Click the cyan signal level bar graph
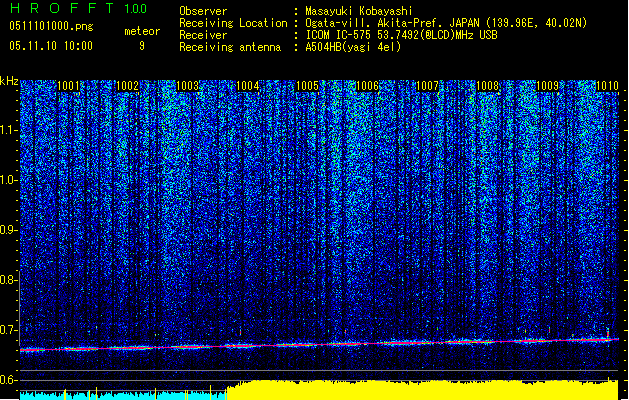Image resolution: width=629 pixels, height=400 pixels. click(x=123, y=395)
